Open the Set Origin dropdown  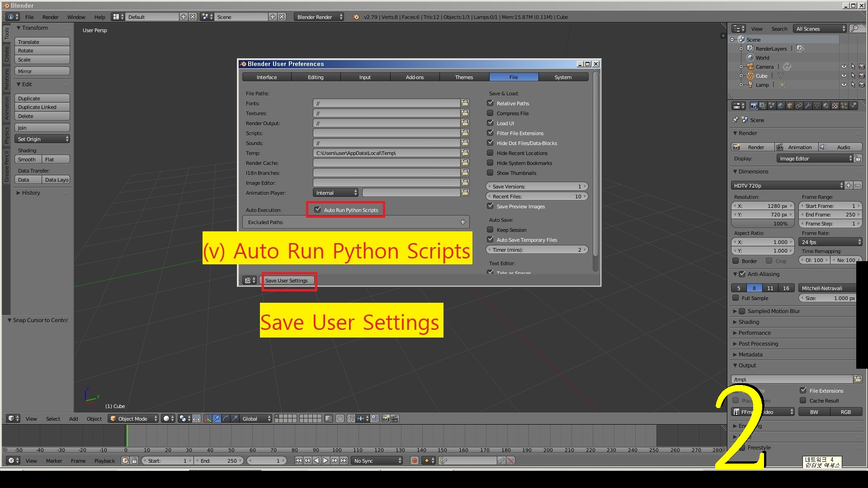pyautogui.click(x=42, y=139)
